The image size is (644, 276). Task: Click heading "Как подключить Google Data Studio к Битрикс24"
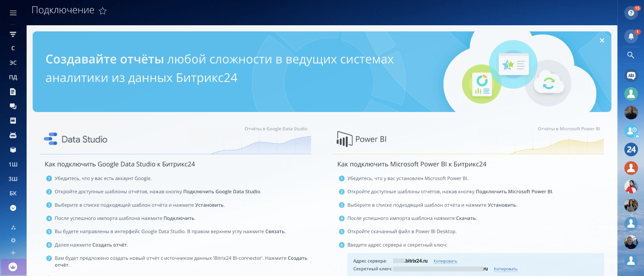tap(120, 164)
